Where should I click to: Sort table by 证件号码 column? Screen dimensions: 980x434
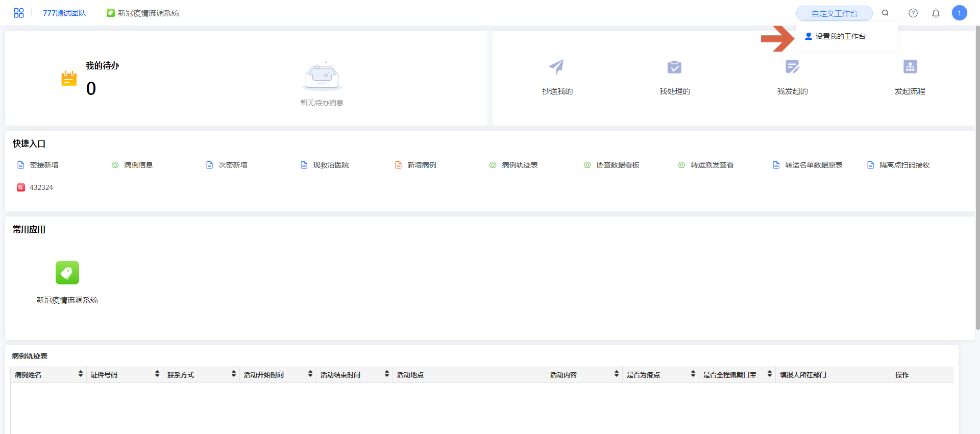[x=157, y=374]
